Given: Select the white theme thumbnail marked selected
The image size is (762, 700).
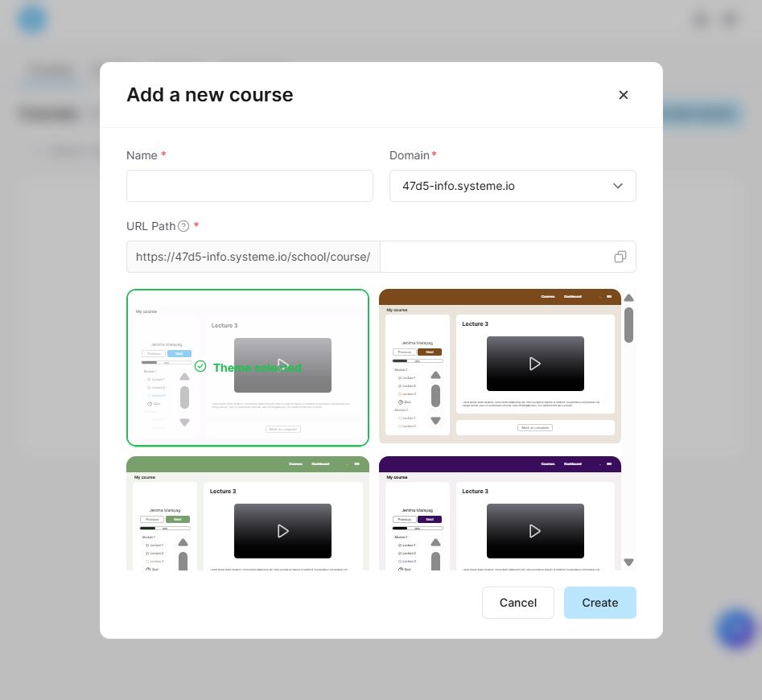Looking at the screenshot, I should [248, 367].
